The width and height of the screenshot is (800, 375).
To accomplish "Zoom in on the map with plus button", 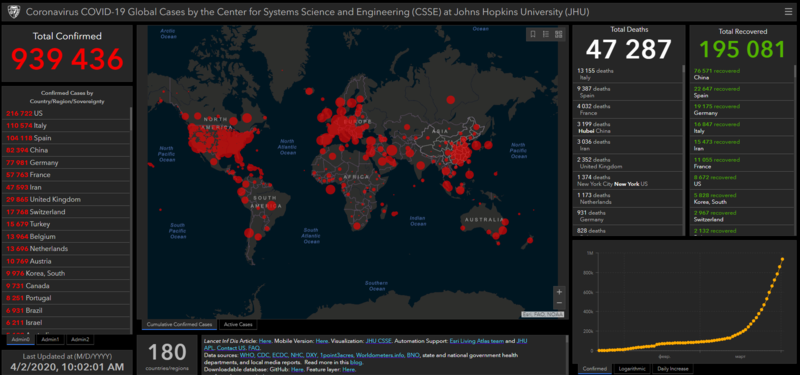I will [559, 292].
